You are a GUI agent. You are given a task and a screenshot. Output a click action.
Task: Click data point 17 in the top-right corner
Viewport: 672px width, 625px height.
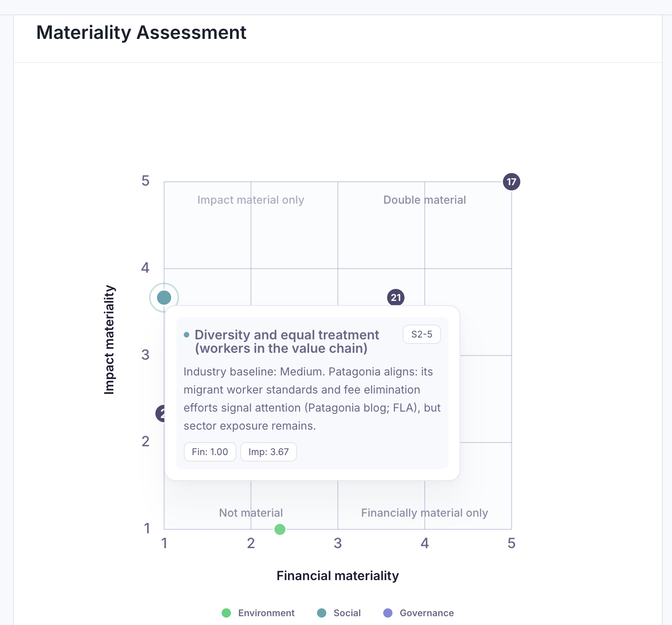511,182
